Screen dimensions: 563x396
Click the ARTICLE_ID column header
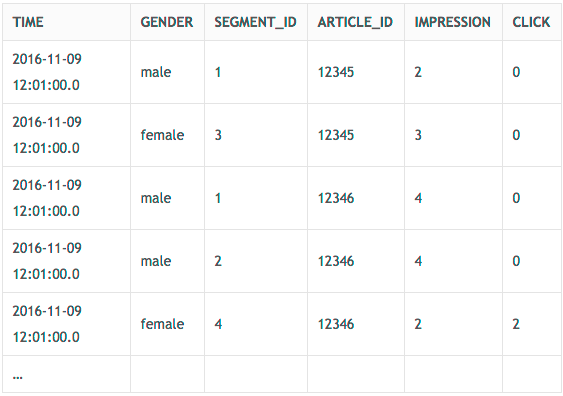tap(355, 22)
